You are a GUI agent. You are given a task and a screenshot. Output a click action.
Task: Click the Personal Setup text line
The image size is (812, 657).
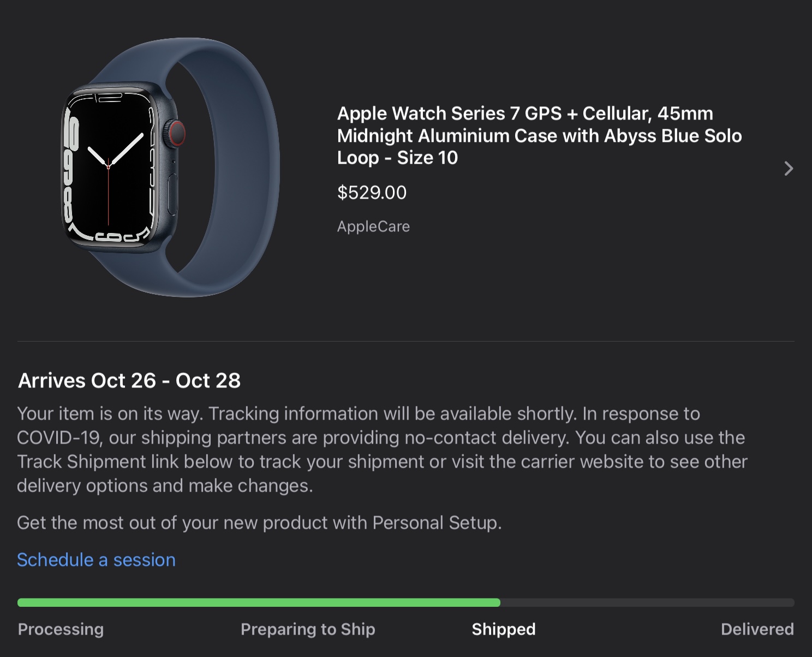coord(259,523)
